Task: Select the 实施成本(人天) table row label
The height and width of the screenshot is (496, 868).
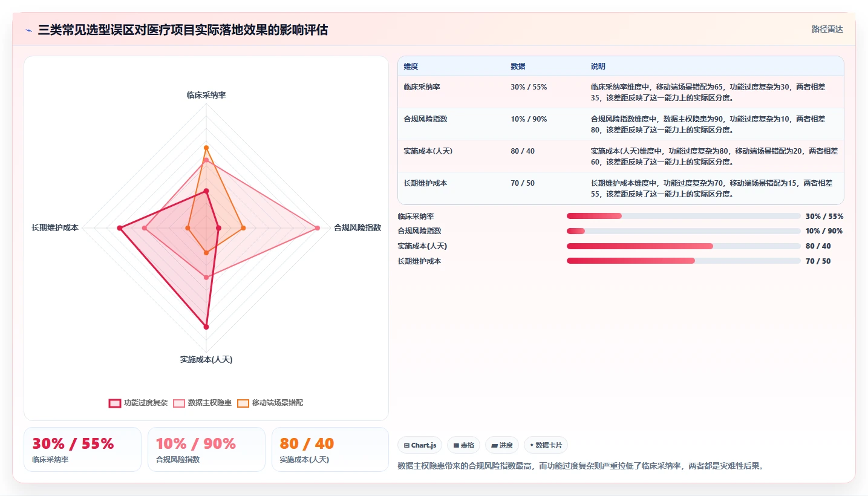Action: (x=428, y=151)
